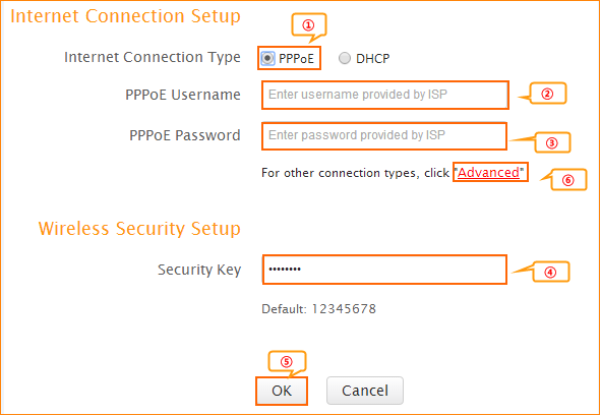Viewport: 600px width, 415px height.
Task: Click the Wireless Security Setup heading
Action: [139, 229]
